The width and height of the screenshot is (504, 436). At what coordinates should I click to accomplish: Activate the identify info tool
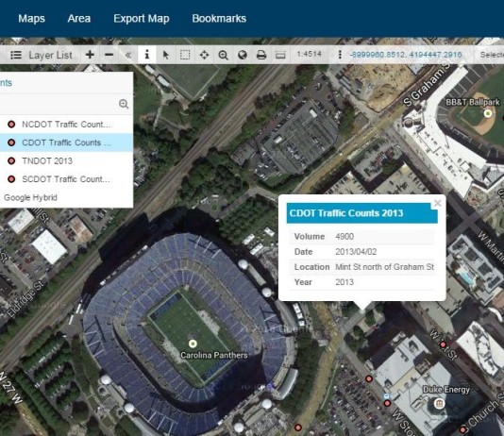147,55
